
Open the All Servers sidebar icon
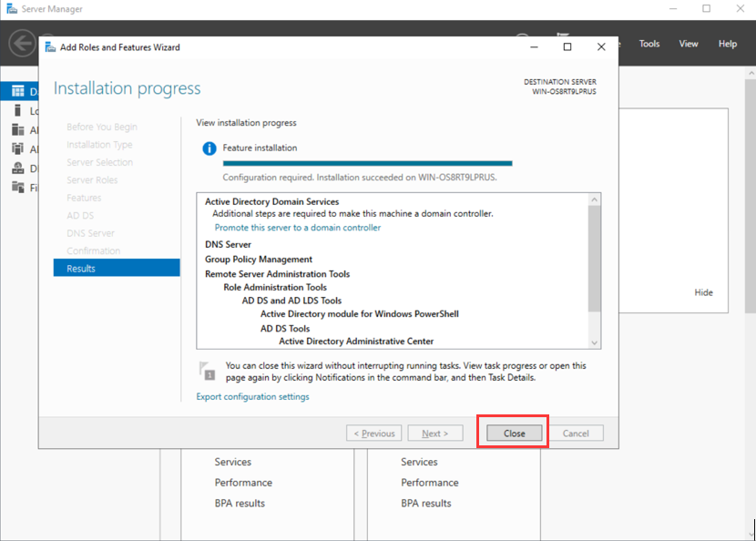(x=18, y=130)
